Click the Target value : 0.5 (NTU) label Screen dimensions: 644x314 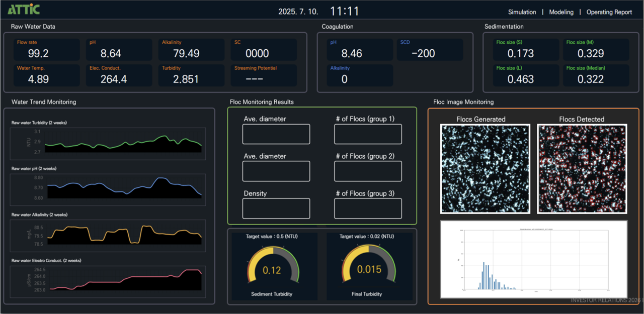point(272,236)
